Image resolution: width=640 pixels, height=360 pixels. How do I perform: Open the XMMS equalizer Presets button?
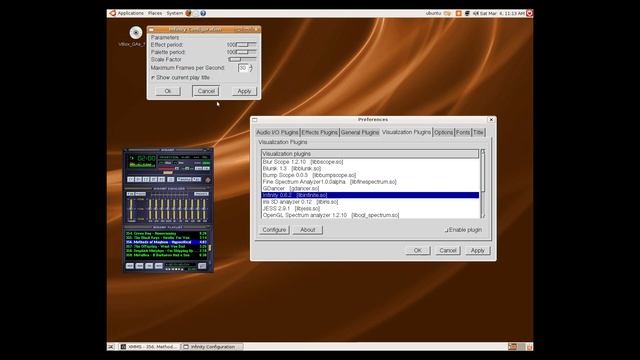point(201,194)
